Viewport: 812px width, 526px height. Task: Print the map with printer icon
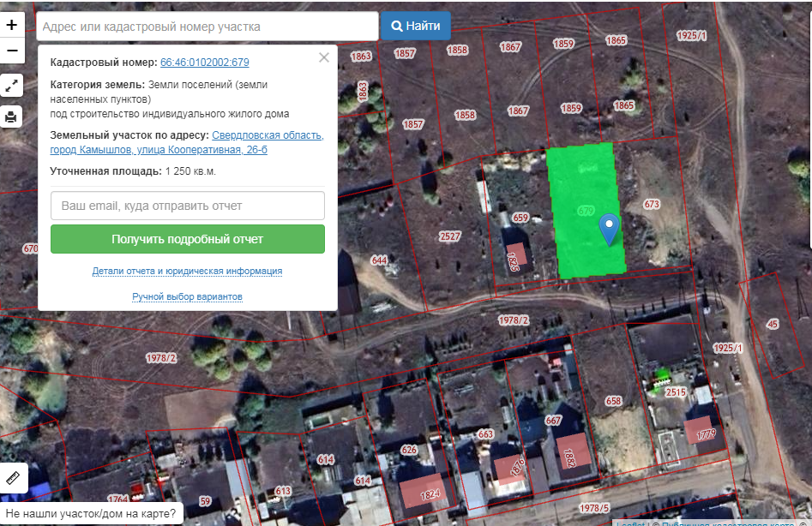coord(11,117)
